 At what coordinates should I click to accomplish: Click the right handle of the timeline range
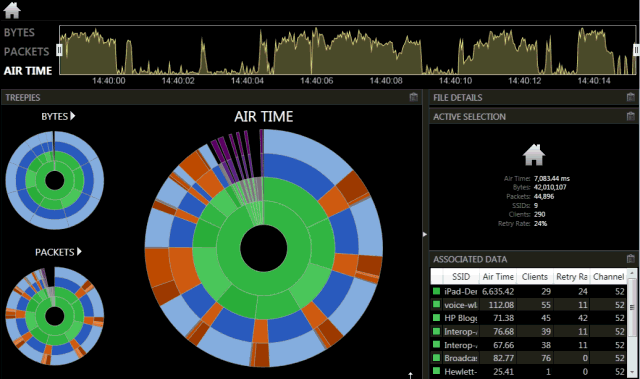tap(636, 50)
